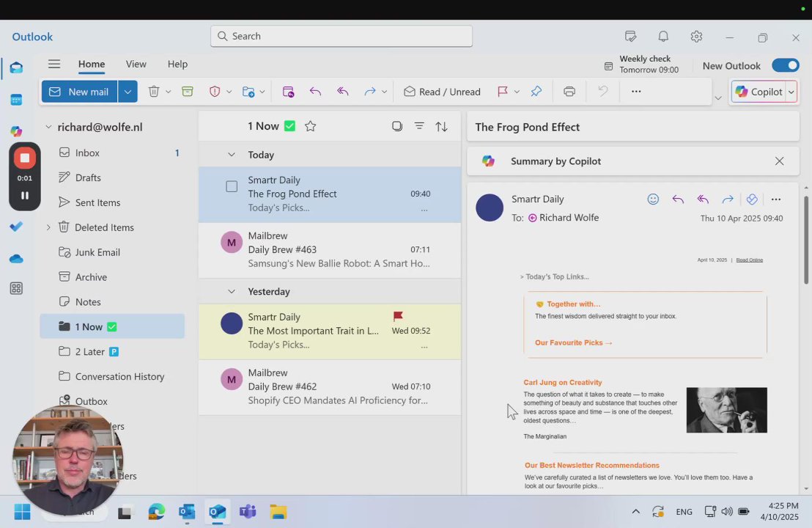Click the Delete trash can icon

point(154,92)
